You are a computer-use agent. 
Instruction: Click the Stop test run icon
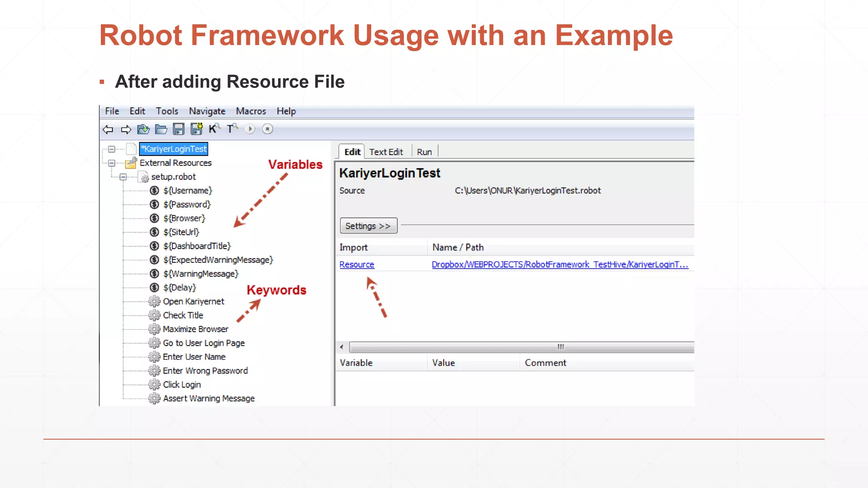(x=267, y=129)
